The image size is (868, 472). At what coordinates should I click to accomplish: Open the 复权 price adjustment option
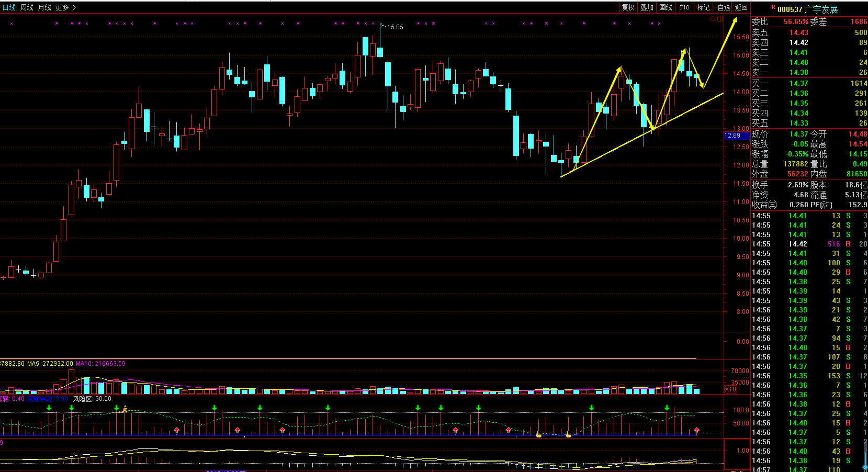(628, 7)
